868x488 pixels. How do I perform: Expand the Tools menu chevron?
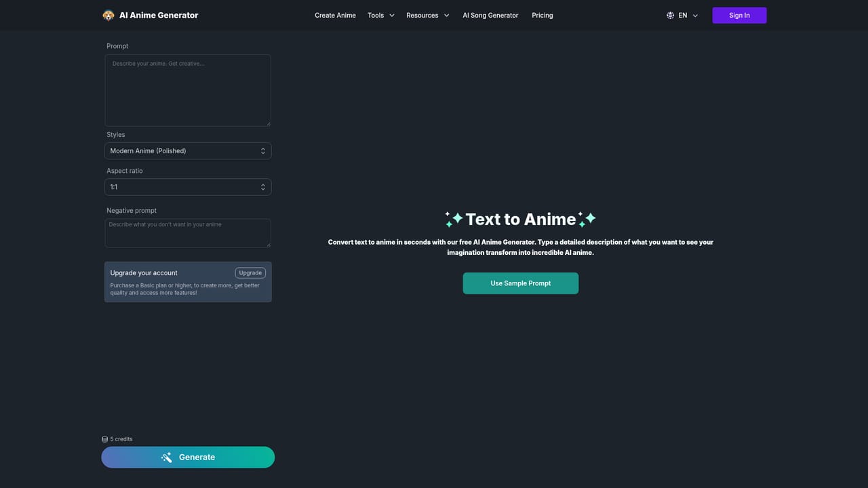(392, 16)
